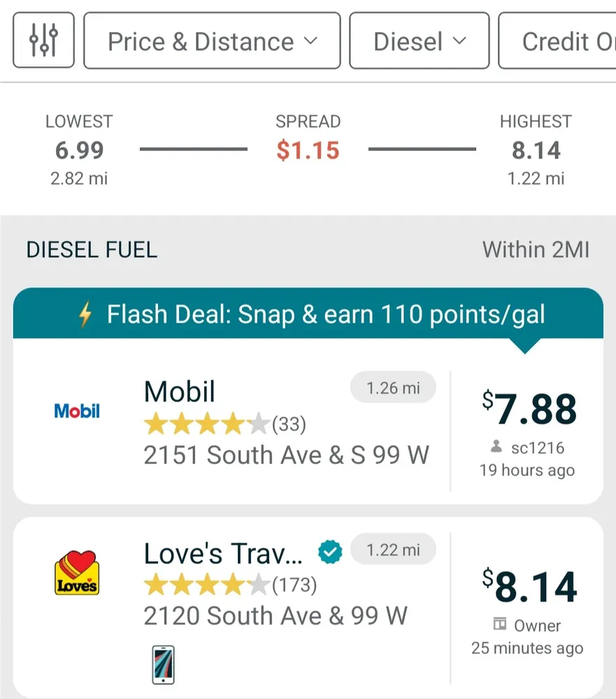Screen dimensions: 616x699
Task: Tap the 1.26 mi distance badge
Action: pos(393,388)
